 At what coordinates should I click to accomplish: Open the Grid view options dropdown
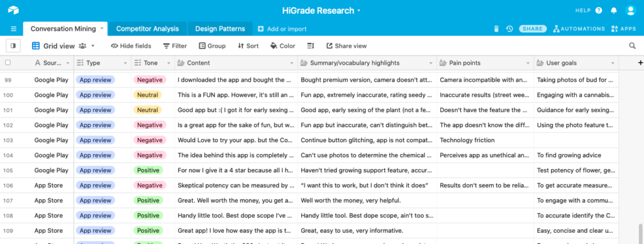(x=93, y=46)
